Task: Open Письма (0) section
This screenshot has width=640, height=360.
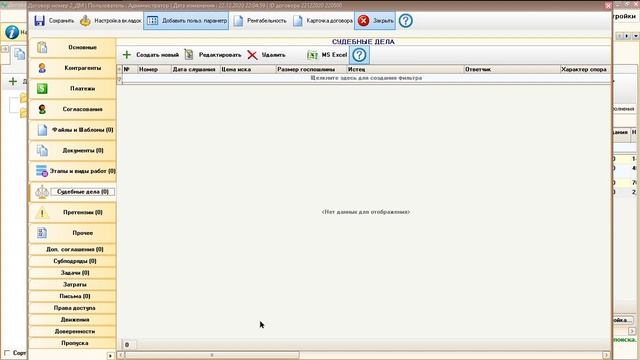Action: (73, 296)
